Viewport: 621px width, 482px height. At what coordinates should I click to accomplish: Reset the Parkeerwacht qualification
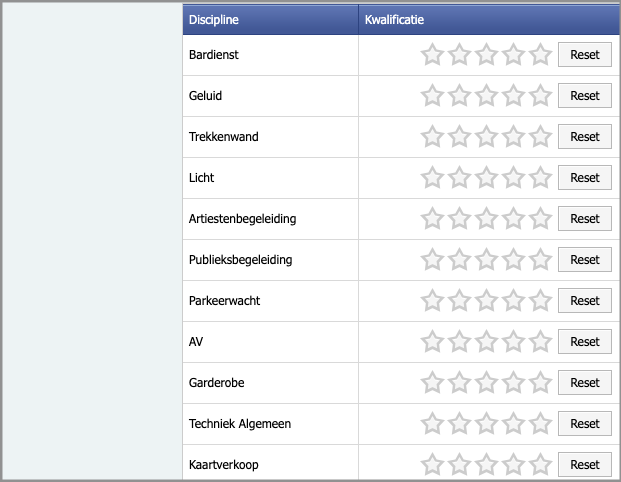[x=584, y=301]
